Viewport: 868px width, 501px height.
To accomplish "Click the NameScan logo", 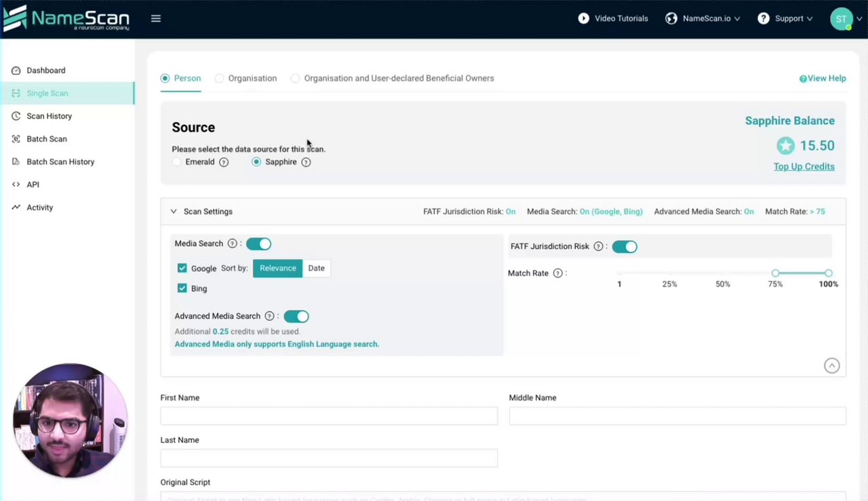I will (x=66, y=18).
